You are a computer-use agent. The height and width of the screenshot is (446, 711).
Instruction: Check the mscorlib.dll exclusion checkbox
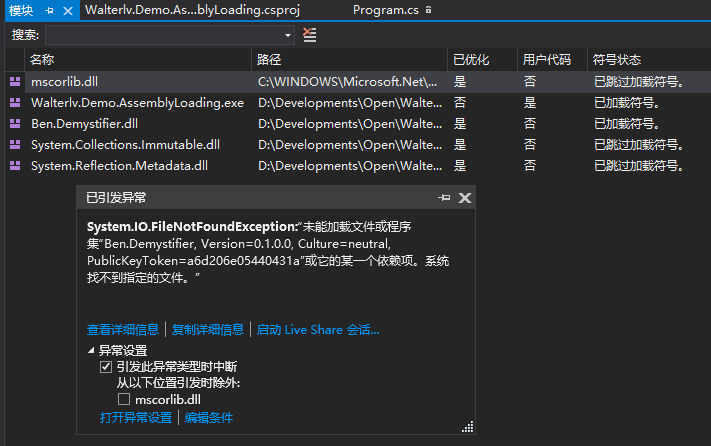124,399
